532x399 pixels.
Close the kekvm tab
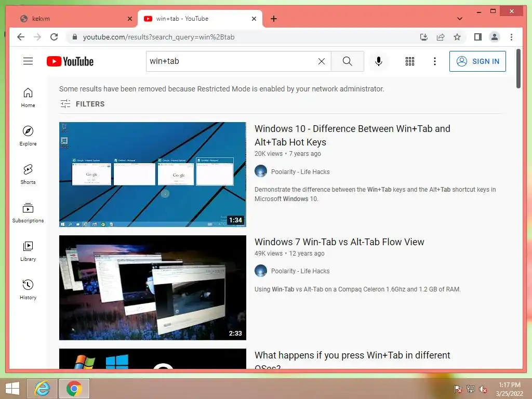(129, 19)
